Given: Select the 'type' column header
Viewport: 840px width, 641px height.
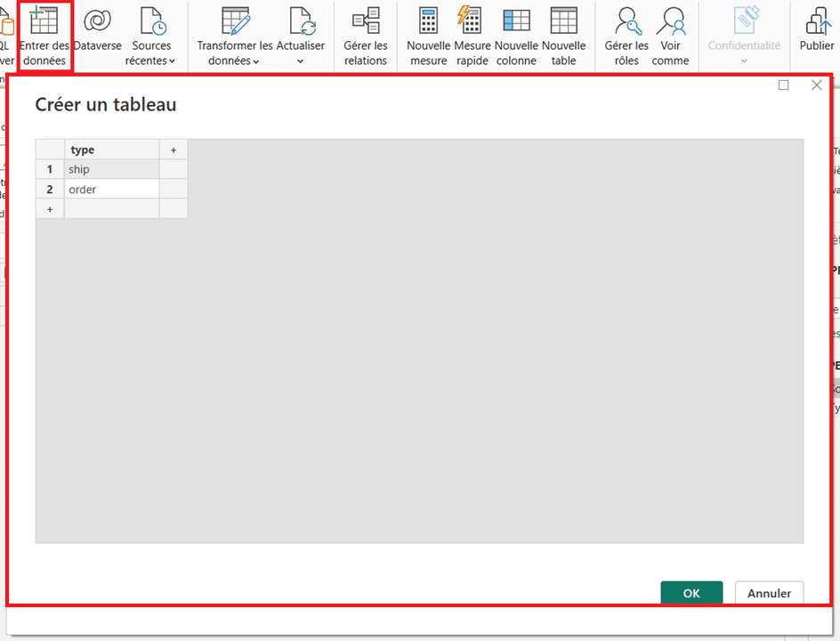Looking at the screenshot, I should (111, 150).
